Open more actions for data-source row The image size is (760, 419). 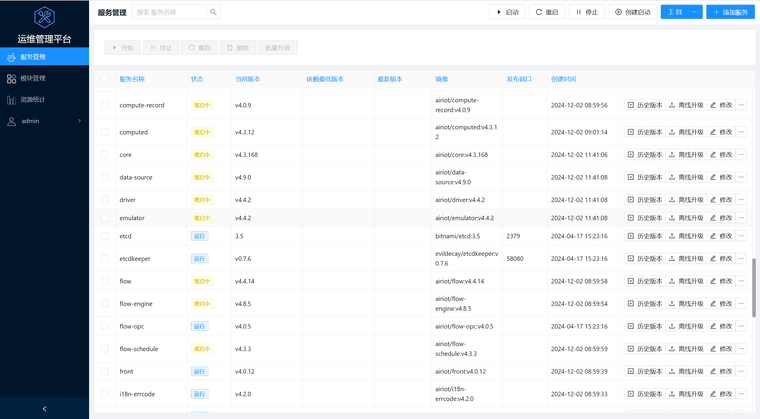[741, 177]
